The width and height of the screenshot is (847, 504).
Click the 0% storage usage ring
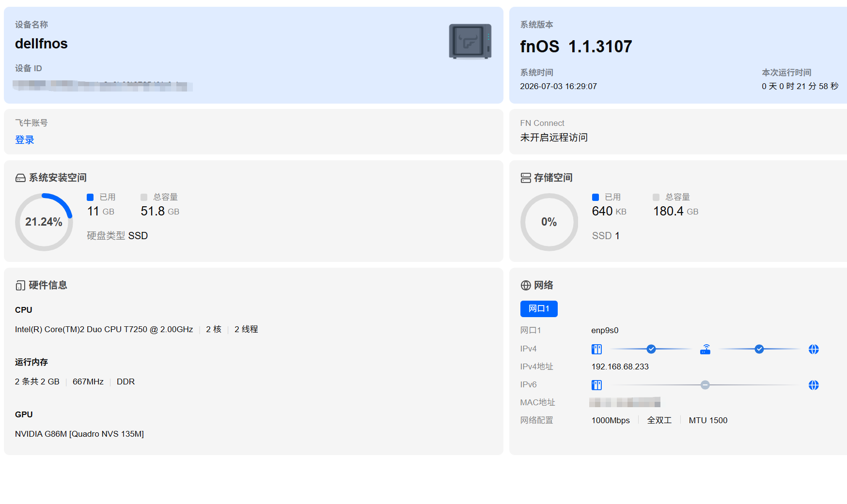pyautogui.click(x=549, y=222)
